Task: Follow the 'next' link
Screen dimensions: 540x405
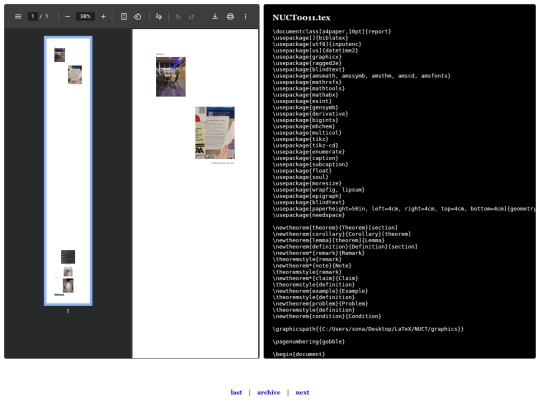Action: 302,392
